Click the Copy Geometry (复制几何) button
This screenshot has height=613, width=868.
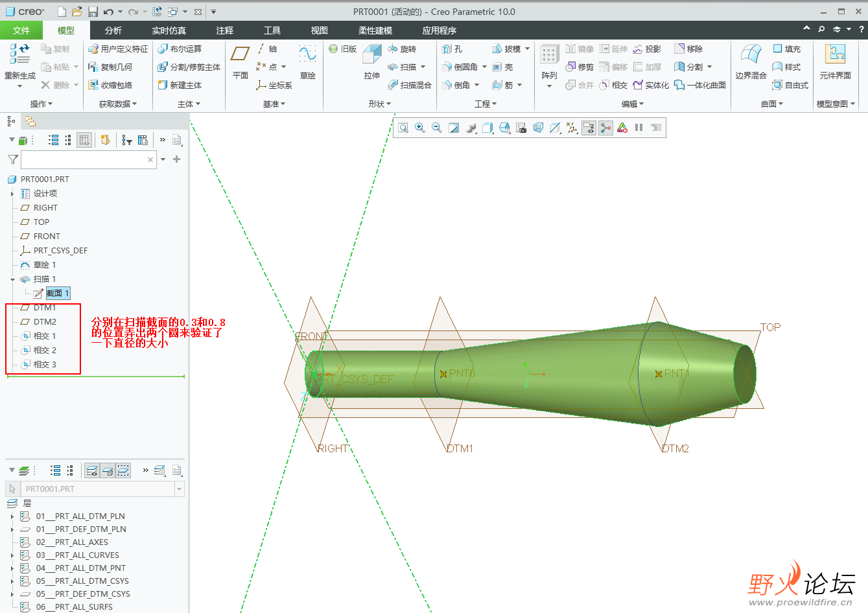point(110,67)
